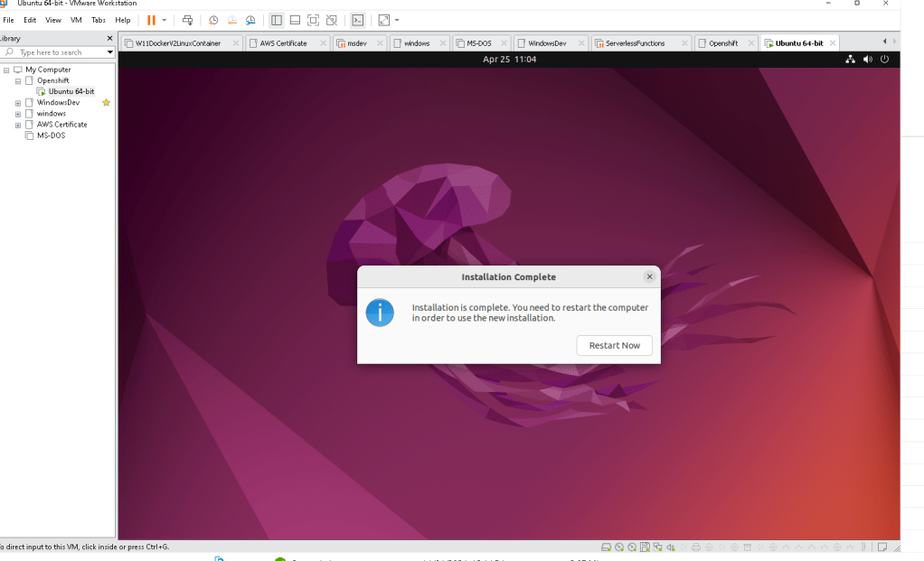Open the Help menu

tap(123, 20)
